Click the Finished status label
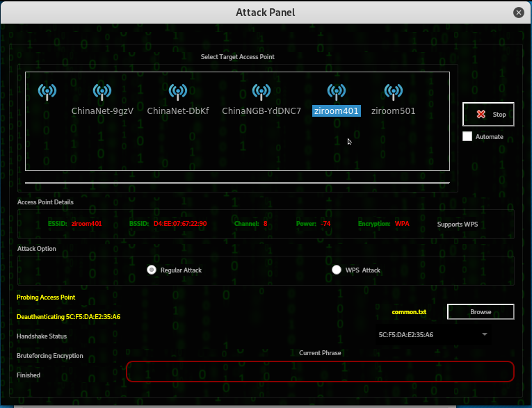 [x=29, y=375]
